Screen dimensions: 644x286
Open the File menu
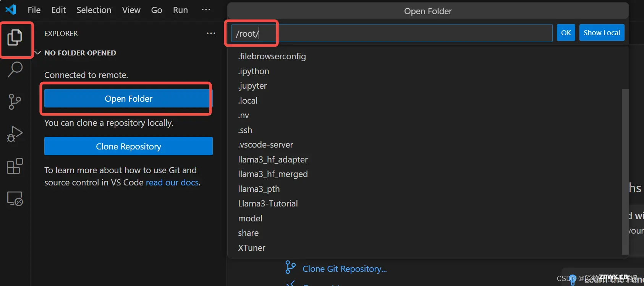click(x=34, y=10)
